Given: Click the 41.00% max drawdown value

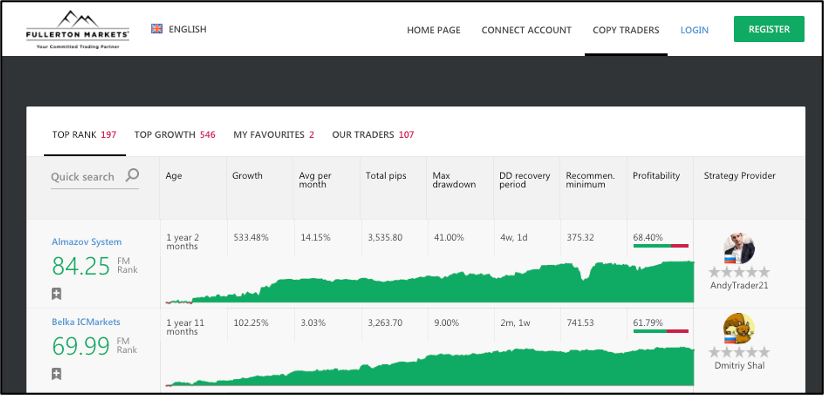Looking at the screenshot, I should tap(449, 237).
